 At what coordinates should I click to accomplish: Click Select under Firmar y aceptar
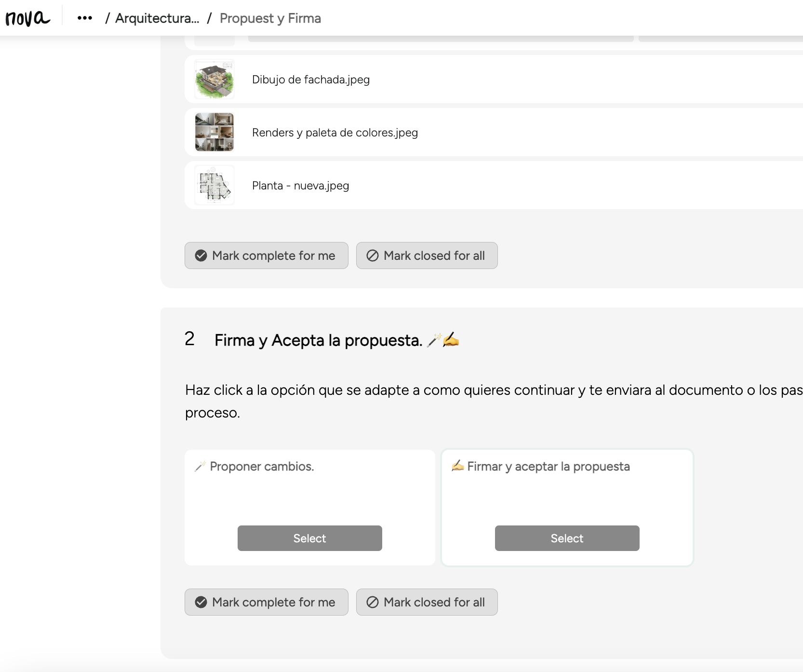point(567,538)
